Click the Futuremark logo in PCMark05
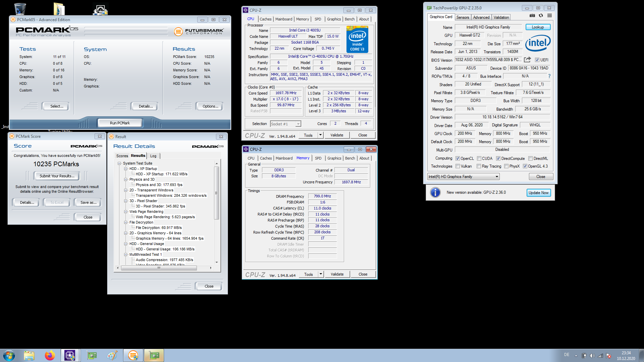This screenshot has height=362, width=644. point(199,32)
